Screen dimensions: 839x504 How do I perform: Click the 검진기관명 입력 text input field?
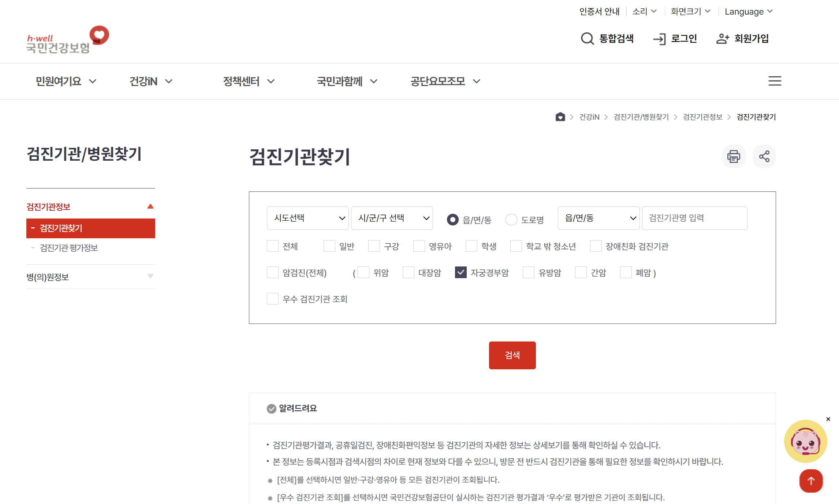[694, 218]
